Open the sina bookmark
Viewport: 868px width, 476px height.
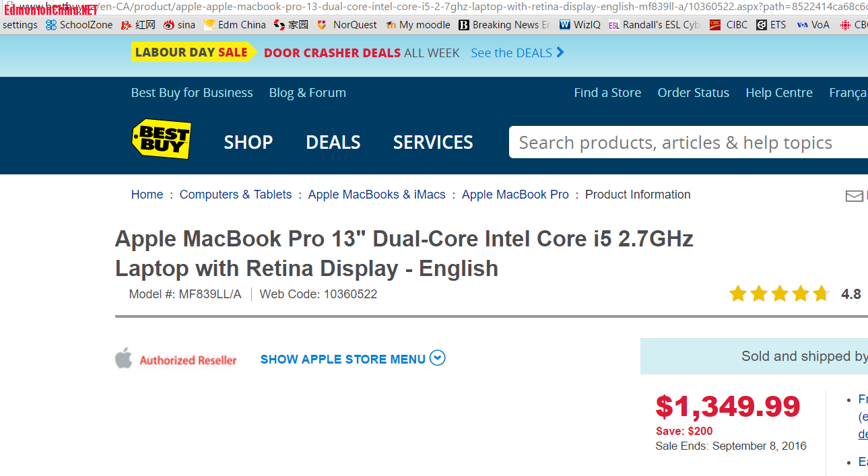[x=180, y=25]
